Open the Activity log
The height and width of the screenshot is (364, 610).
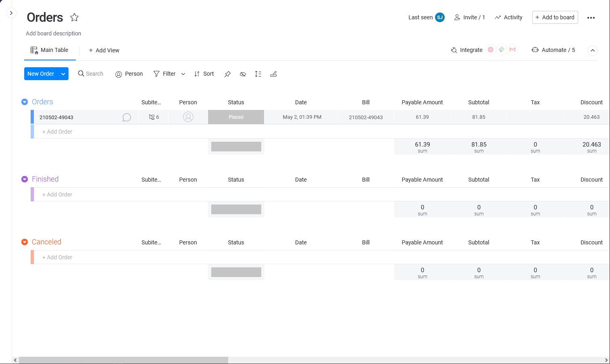coord(508,17)
